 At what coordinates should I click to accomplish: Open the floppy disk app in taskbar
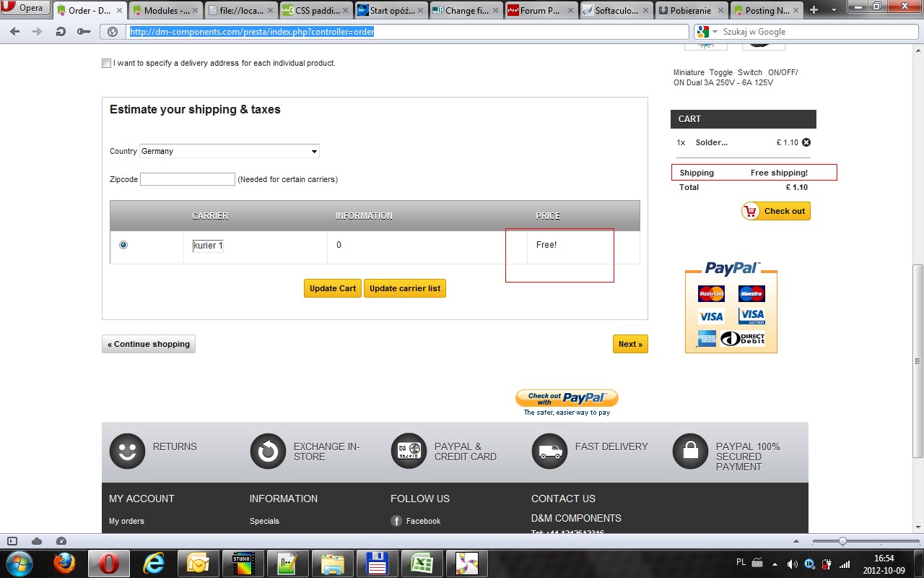coord(376,563)
